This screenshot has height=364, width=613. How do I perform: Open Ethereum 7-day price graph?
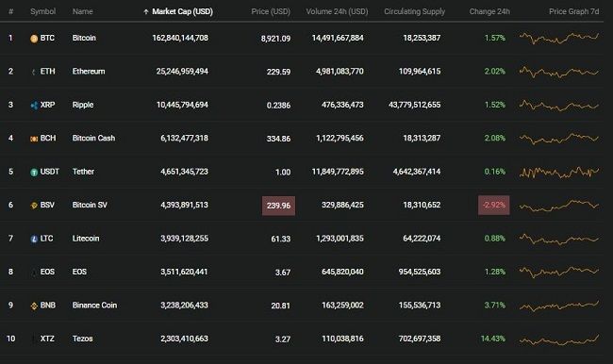click(x=559, y=72)
